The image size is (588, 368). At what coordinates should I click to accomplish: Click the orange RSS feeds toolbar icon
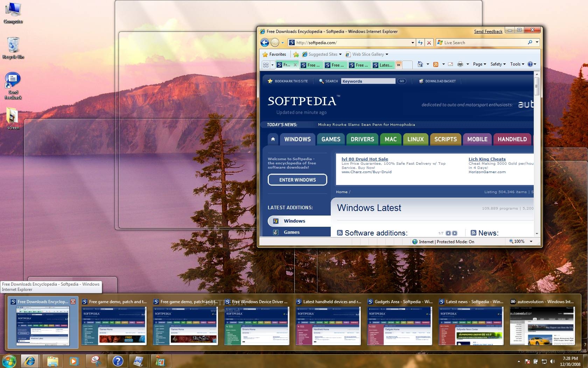click(x=436, y=64)
